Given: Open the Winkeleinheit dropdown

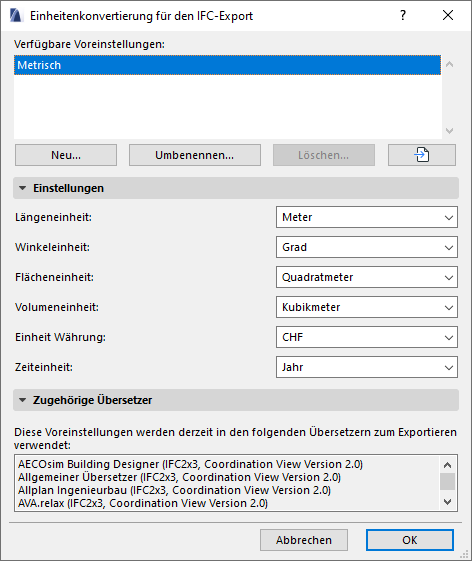Looking at the screenshot, I should (367, 247).
